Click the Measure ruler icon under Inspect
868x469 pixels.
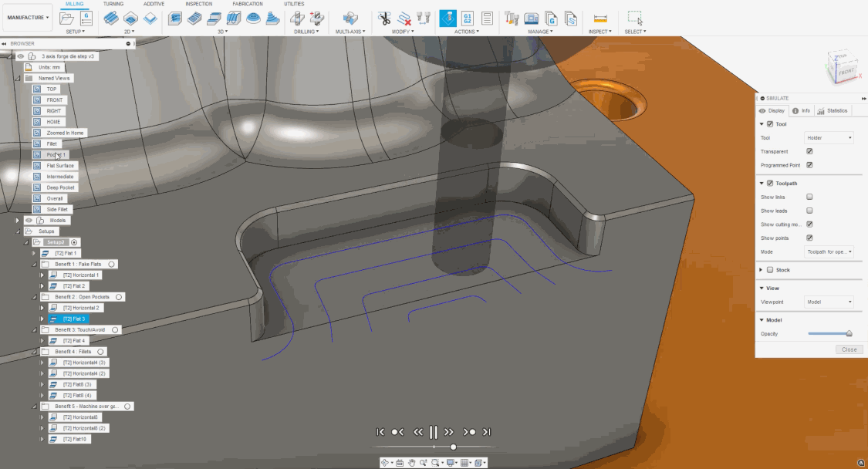coord(601,19)
